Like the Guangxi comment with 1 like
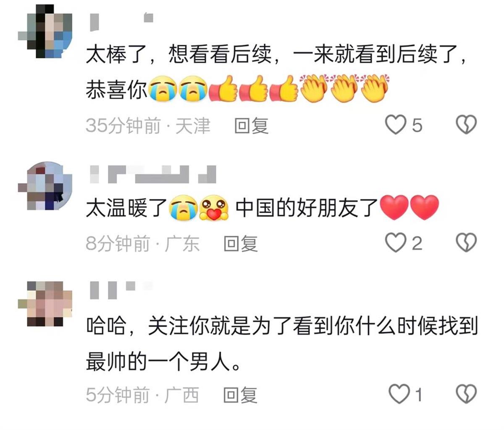This screenshot has height=430, width=504. coord(399,394)
